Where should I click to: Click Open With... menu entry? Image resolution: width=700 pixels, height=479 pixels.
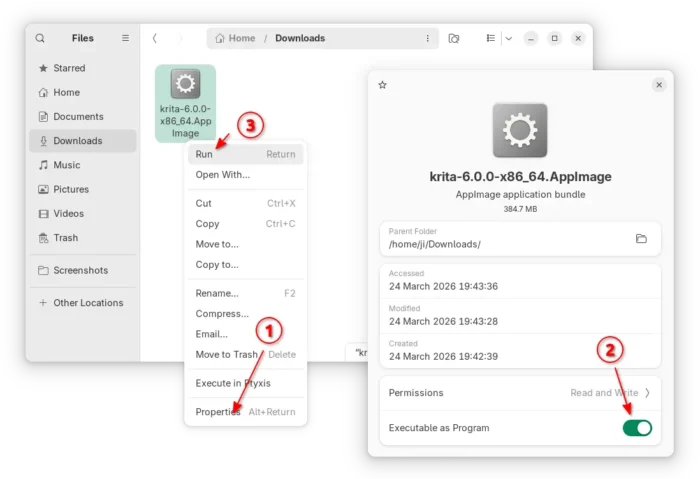point(222,174)
